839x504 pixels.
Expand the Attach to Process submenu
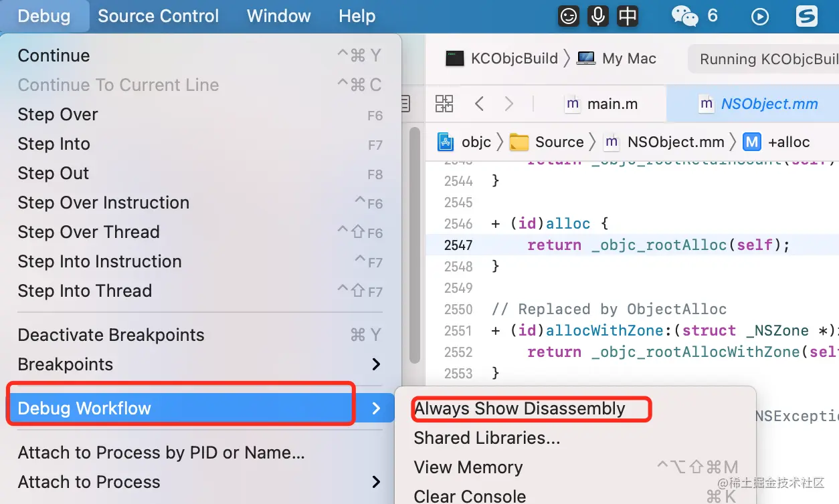pos(201,482)
